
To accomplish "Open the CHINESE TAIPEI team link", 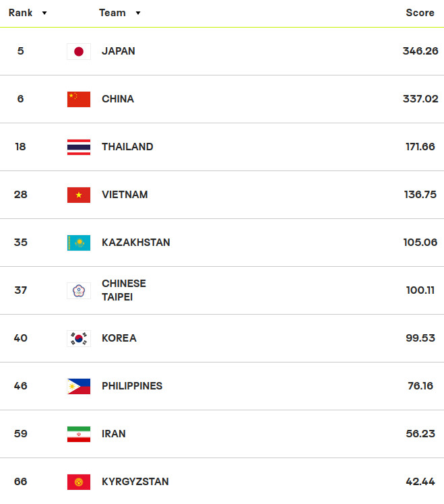I will (124, 290).
